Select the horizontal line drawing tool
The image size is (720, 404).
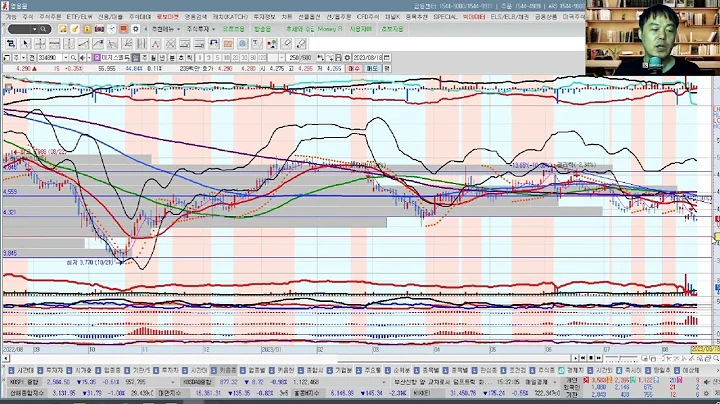54,44
